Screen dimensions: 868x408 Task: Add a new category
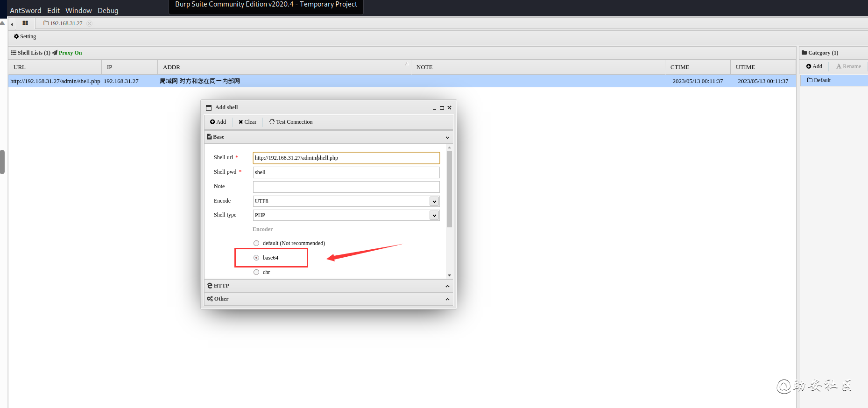[814, 66]
